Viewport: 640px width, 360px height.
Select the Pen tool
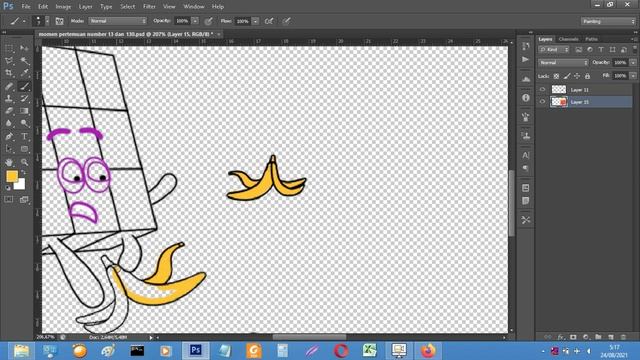pyautogui.click(x=9, y=136)
